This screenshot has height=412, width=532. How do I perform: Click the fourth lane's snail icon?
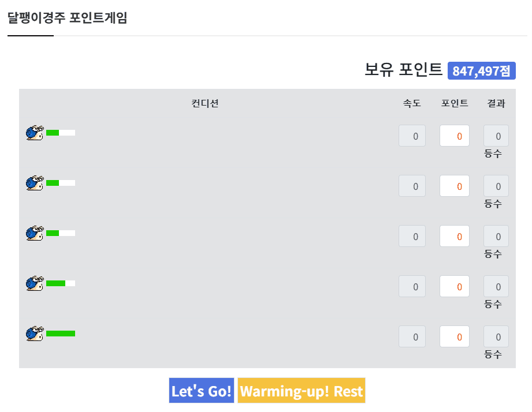tap(35, 283)
